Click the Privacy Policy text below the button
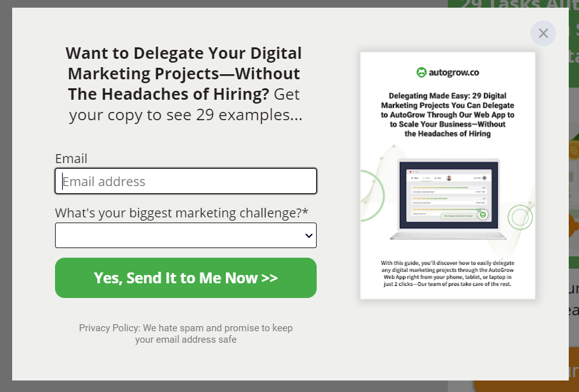 (x=186, y=334)
